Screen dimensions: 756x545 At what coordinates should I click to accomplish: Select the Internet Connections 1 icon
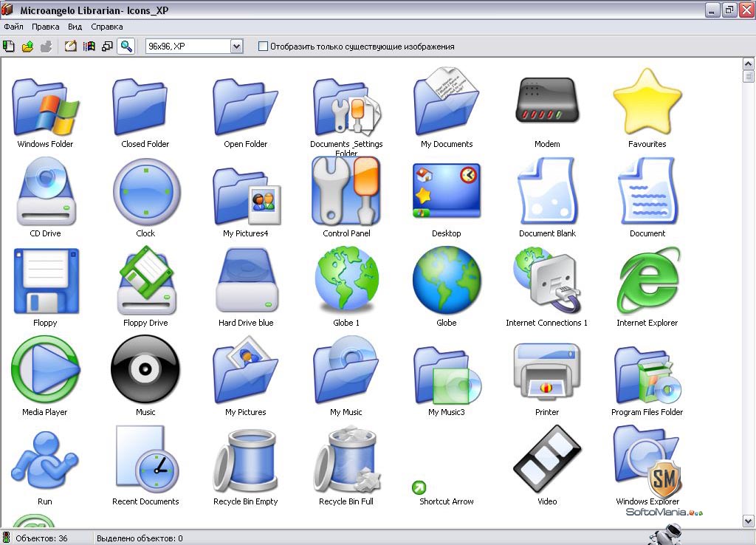click(x=547, y=280)
